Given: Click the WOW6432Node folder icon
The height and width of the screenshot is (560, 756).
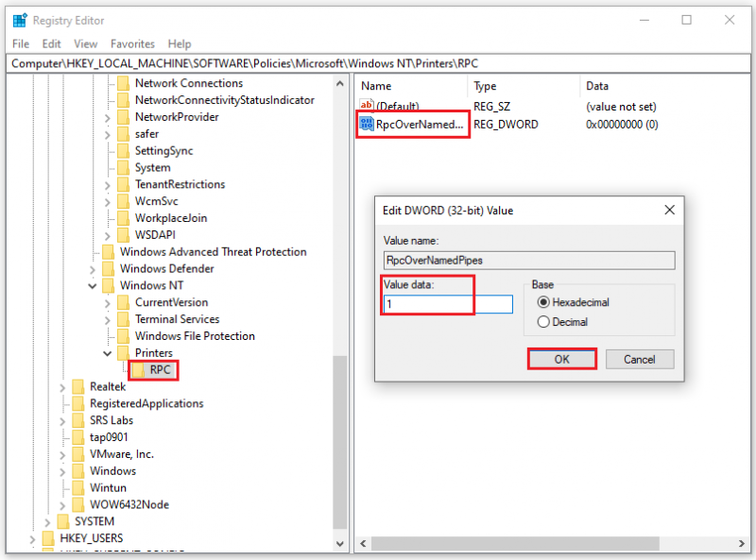Looking at the screenshot, I should pos(77,505).
